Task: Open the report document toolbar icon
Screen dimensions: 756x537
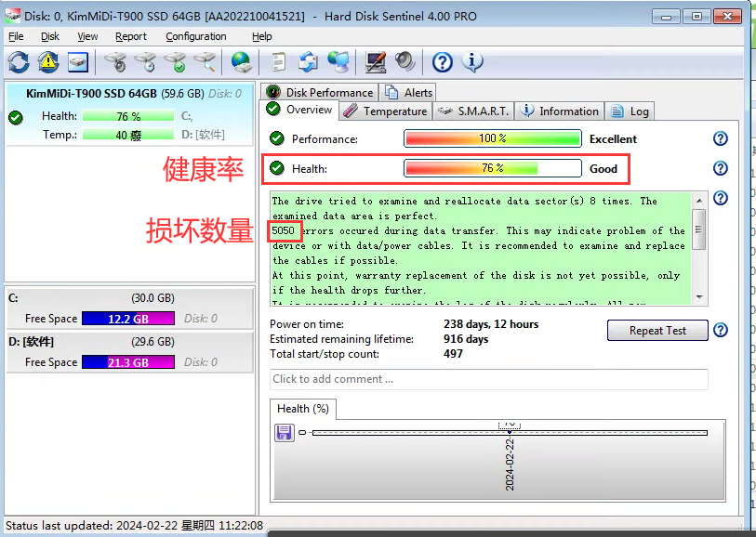Action: [278, 62]
